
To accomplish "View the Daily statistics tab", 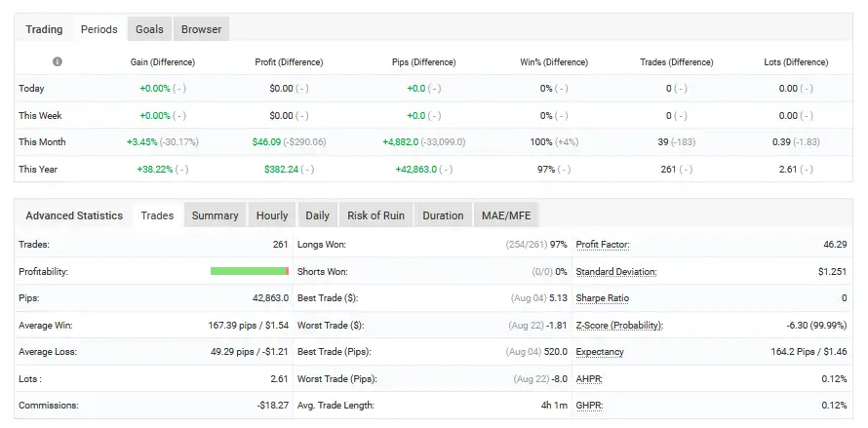I will (317, 215).
